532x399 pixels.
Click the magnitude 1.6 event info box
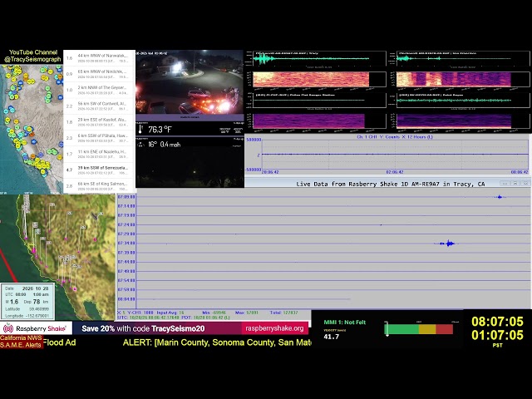(27, 301)
